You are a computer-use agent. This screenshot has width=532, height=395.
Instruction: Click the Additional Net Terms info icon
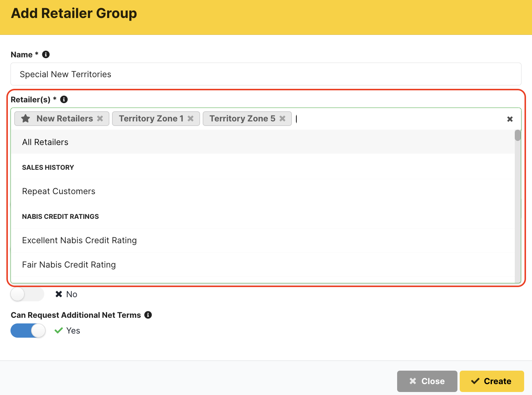point(148,315)
